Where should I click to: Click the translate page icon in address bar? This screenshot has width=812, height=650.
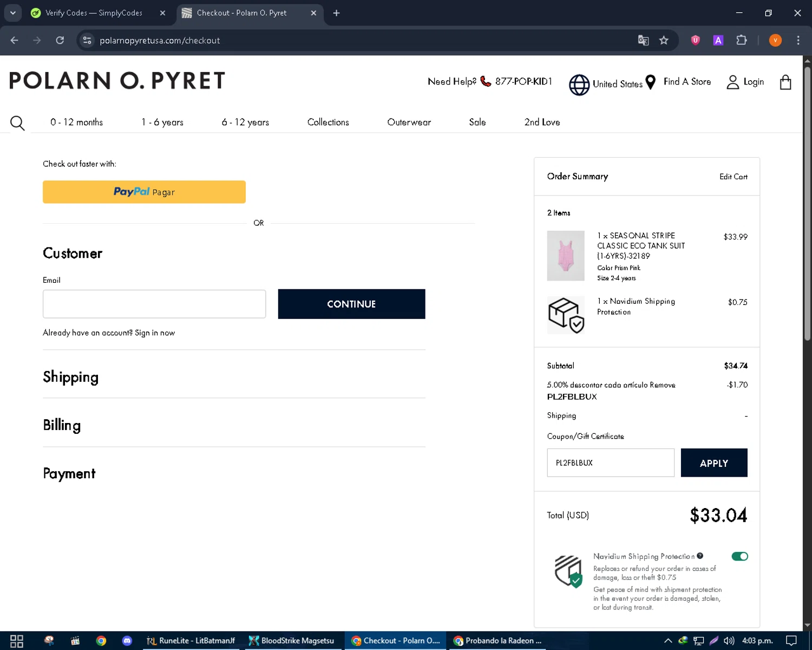[x=643, y=40]
